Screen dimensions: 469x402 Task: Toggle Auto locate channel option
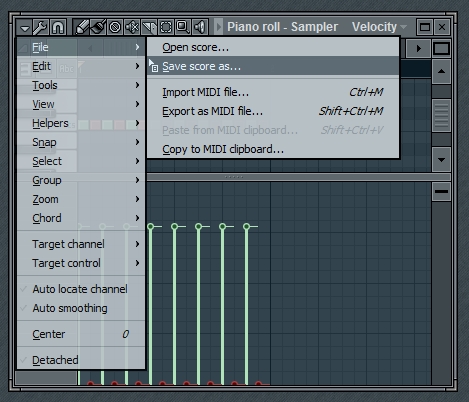click(81, 289)
